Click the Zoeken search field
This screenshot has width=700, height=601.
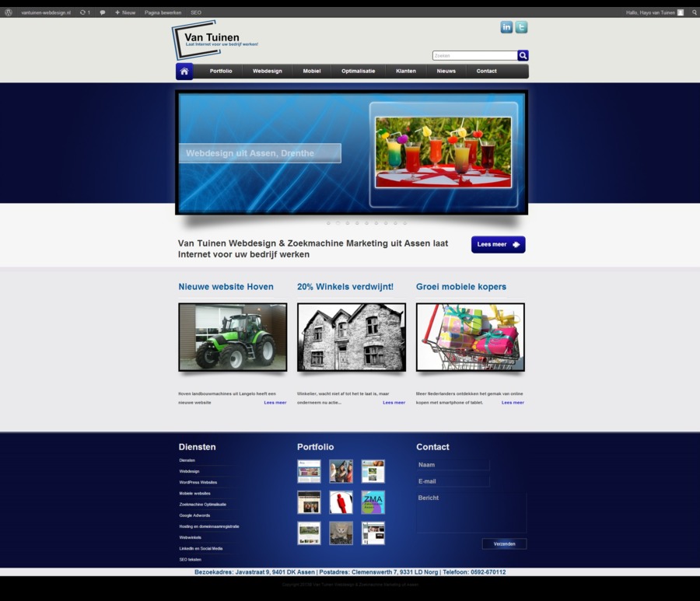(x=475, y=55)
